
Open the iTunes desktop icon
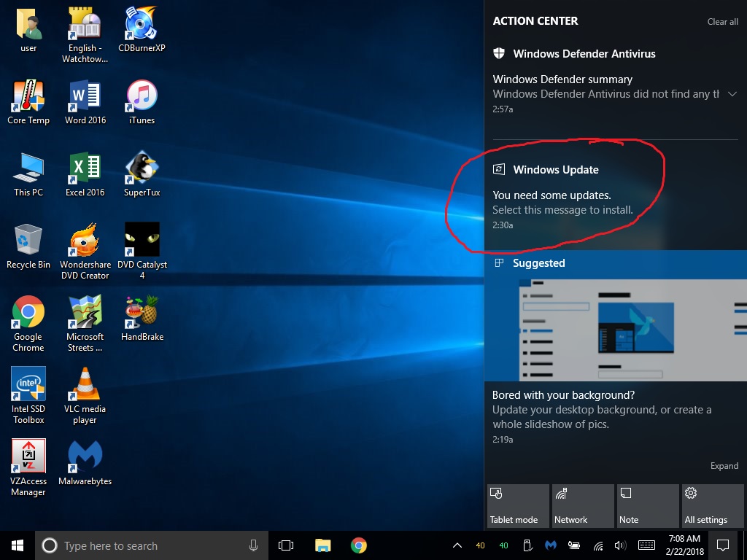142,102
